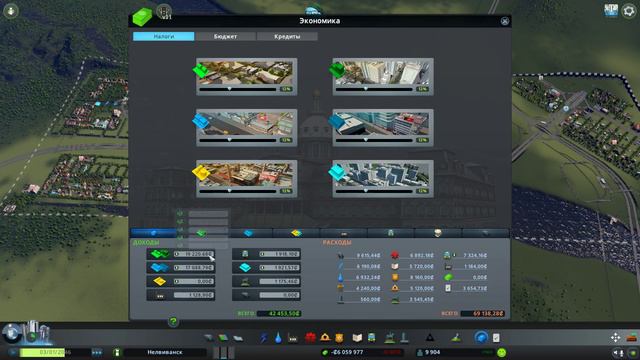Image resolution: width=640 pixels, height=360 pixels.
Task: Adjust high-density commercial tax slider
Action: [x=374, y=140]
